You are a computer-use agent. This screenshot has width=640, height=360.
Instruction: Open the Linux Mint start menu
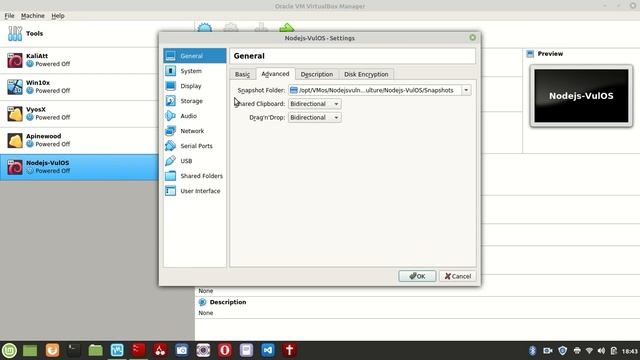[9, 350]
